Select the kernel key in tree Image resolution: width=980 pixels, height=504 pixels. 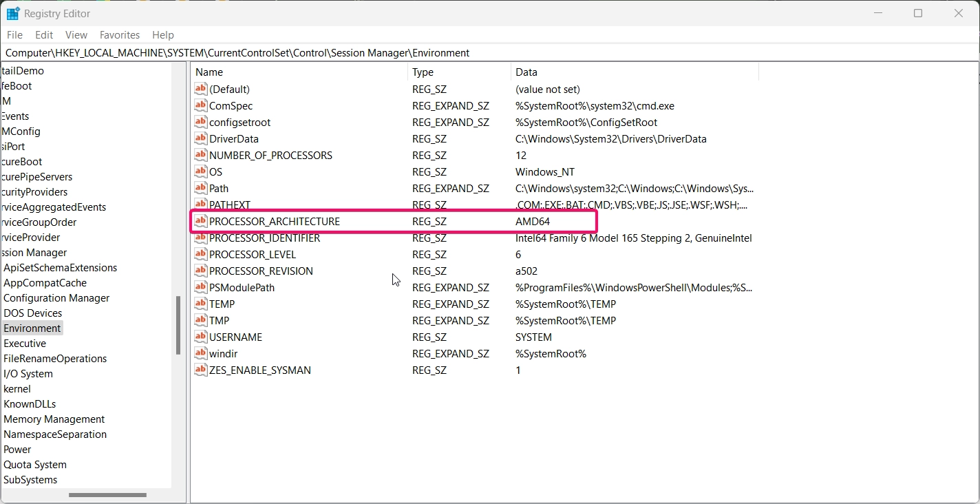(x=17, y=389)
